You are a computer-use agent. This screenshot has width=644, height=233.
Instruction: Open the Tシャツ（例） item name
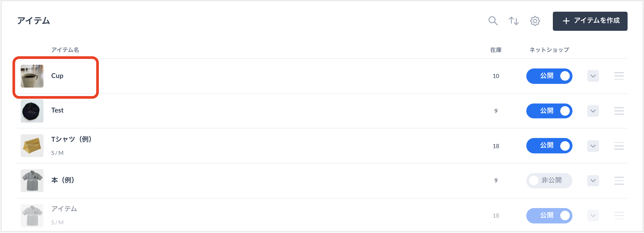[71, 139]
